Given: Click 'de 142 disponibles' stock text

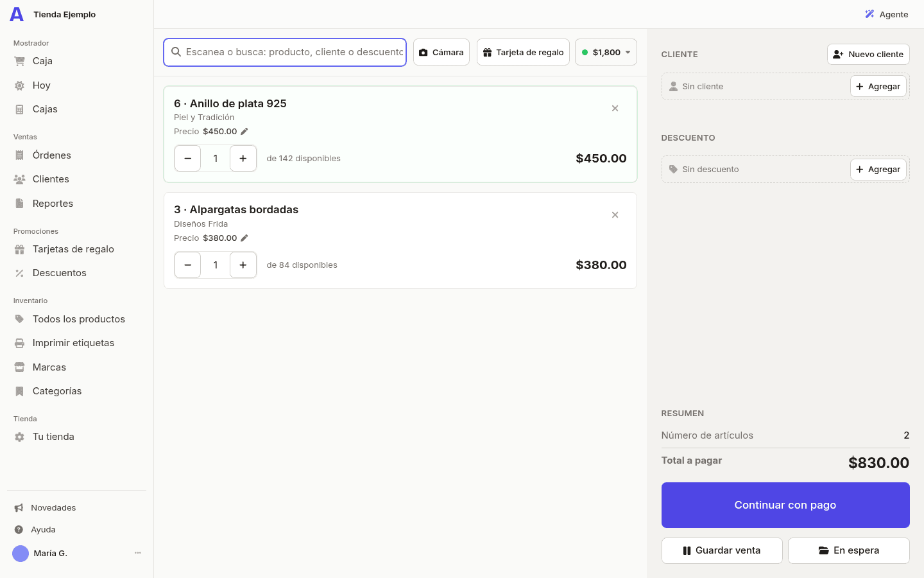Looking at the screenshot, I should (x=304, y=159).
